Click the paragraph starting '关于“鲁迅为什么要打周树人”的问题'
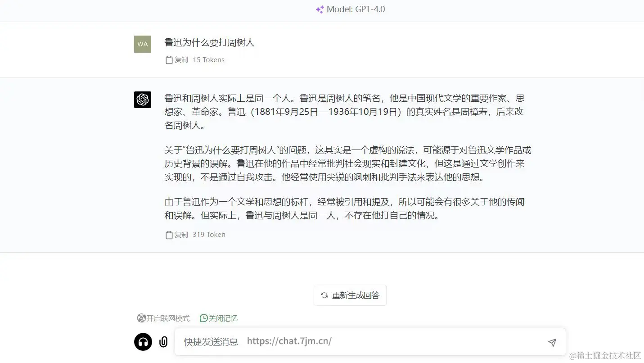 point(348,163)
